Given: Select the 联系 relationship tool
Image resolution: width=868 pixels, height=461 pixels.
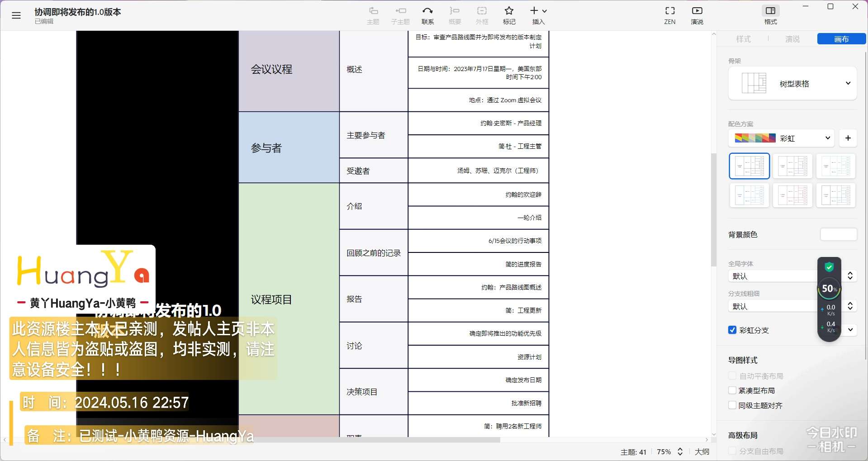Looking at the screenshot, I should pos(427,15).
